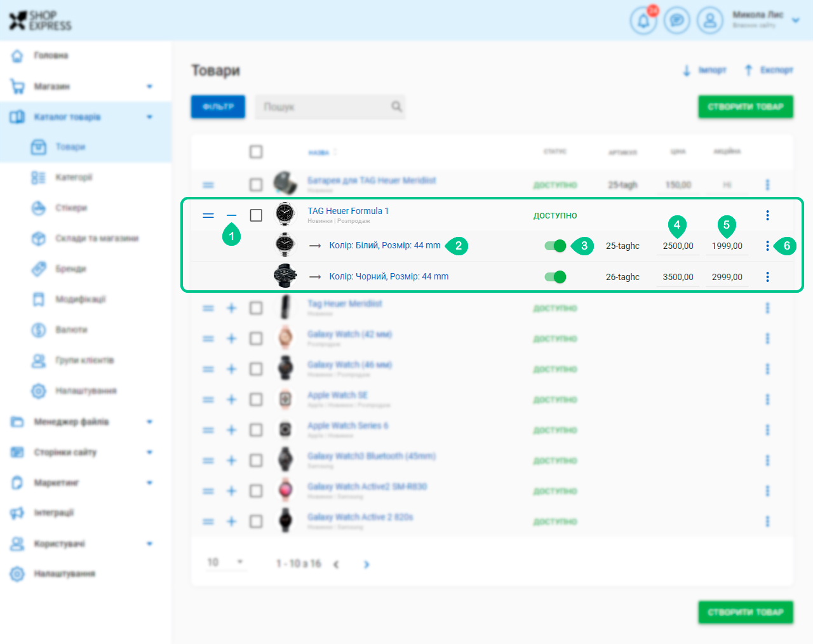Tick the Tag Heuer Meridiist checkbox
813x644 pixels.
click(256, 308)
